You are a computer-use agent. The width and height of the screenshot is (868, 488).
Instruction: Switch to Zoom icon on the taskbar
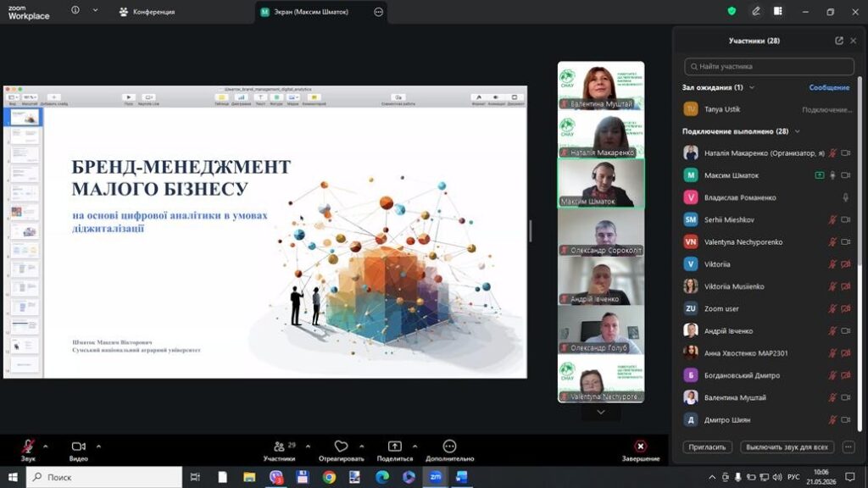(435, 477)
